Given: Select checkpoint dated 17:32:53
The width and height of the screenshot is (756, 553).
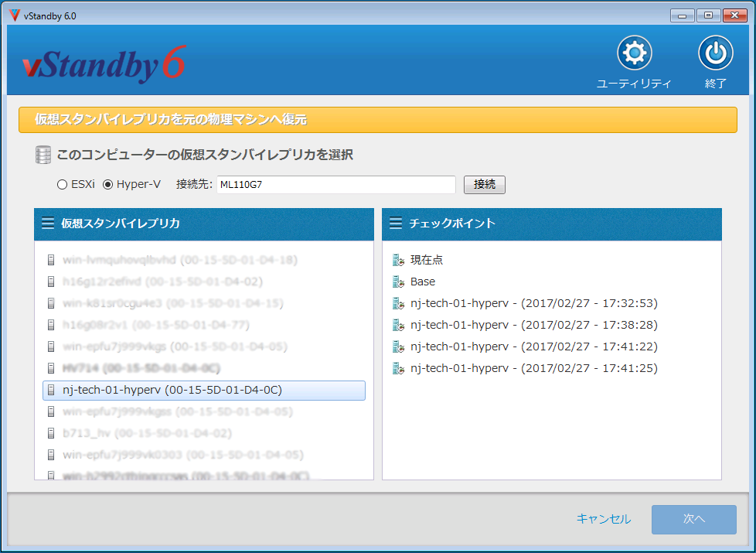Looking at the screenshot, I should pos(533,303).
